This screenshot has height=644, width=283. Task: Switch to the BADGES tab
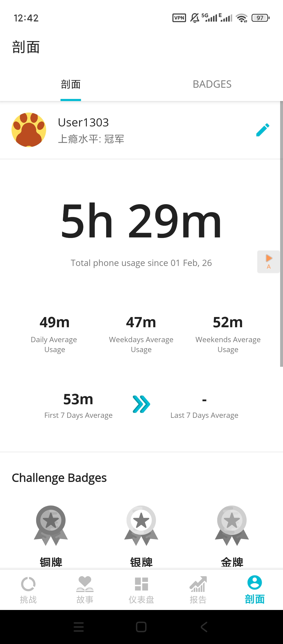click(212, 84)
